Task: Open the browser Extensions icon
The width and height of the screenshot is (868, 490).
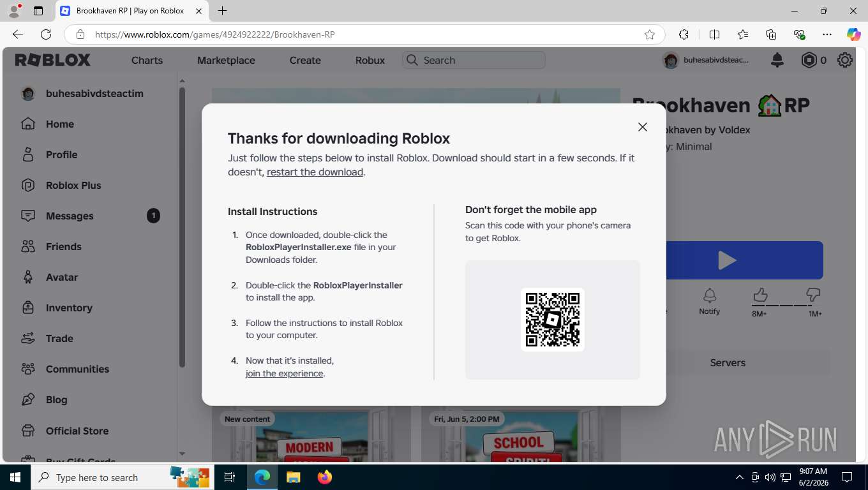Action: (684, 34)
